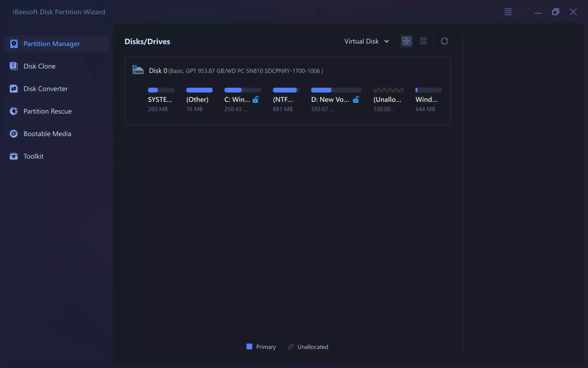Select the D: New Vo... partition

pyautogui.click(x=336, y=100)
